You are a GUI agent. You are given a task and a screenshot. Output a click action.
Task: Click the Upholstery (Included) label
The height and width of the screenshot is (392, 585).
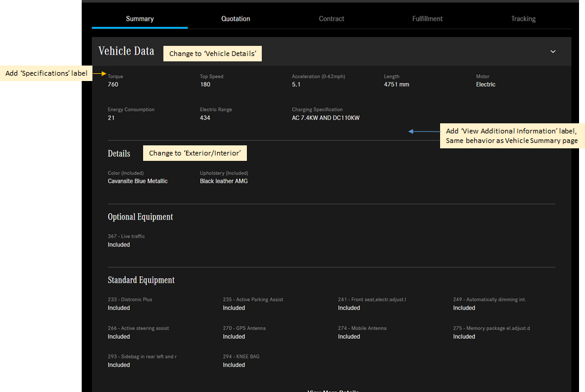coord(224,173)
